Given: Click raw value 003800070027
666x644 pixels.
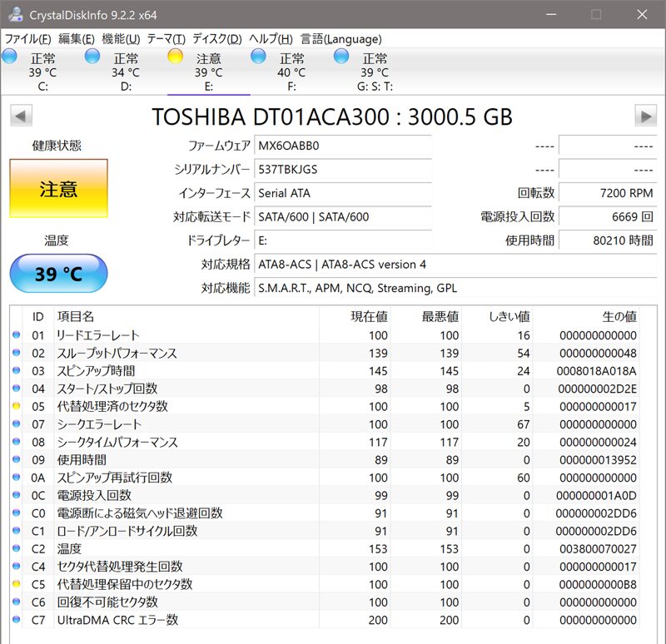Looking at the screenshot, I should [598, 549].
